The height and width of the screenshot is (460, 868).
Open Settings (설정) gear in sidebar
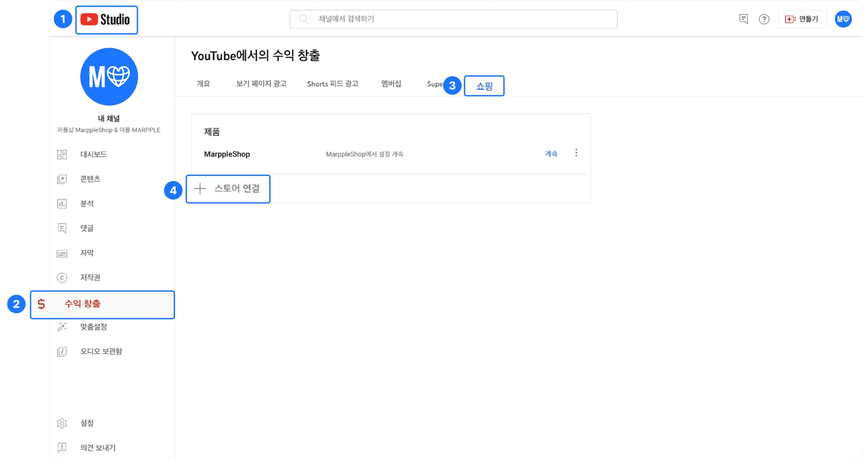click(62, 423)
